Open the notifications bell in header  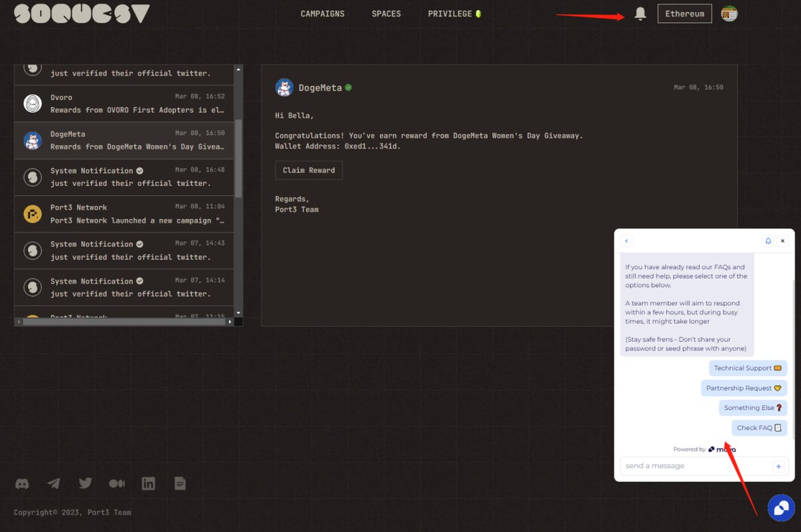[x=640, y=14]
